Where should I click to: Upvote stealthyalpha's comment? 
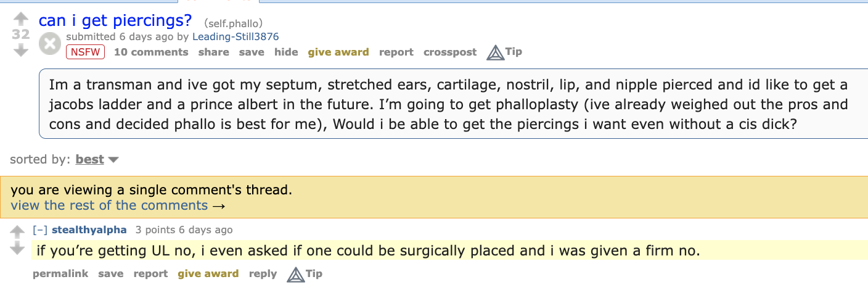[x=18, y=231]
